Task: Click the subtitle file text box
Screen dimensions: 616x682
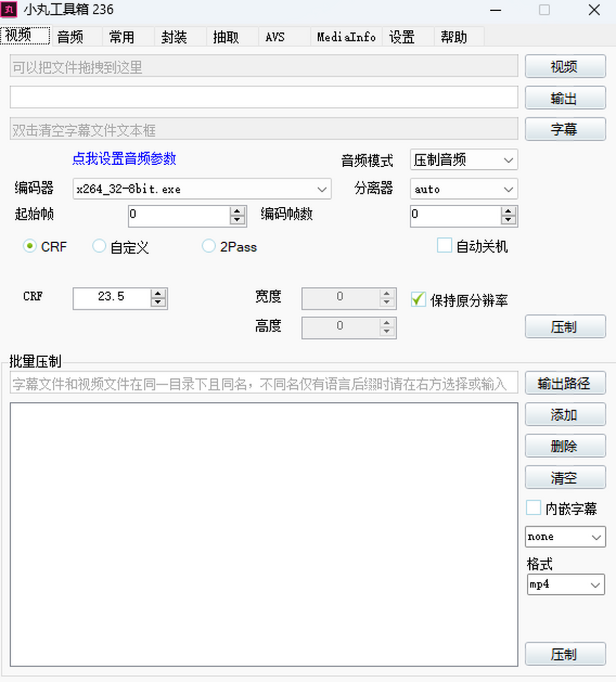Action: tap(264, 129)
